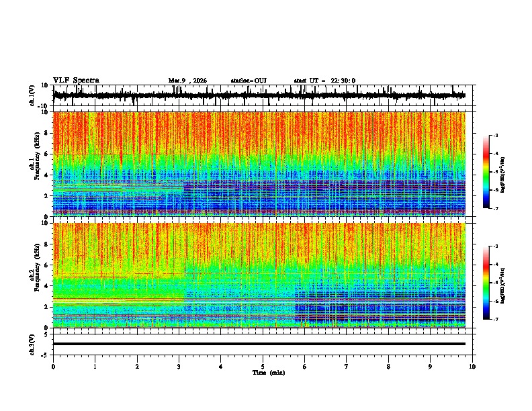Viewport: 532px width, 411px height.
Task: Click the "7" tick on the Time axis
Action: [x=347, y=367]
